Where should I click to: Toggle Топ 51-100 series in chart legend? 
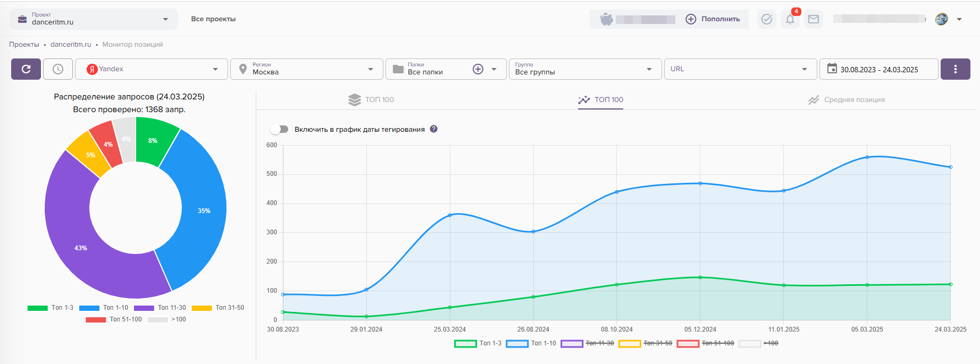[705, 343]
